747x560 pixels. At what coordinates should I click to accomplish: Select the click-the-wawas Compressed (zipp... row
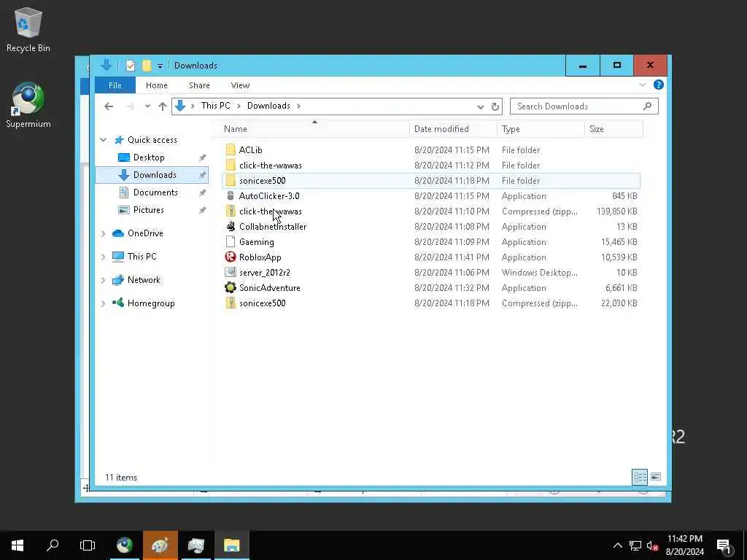(430, 211)
